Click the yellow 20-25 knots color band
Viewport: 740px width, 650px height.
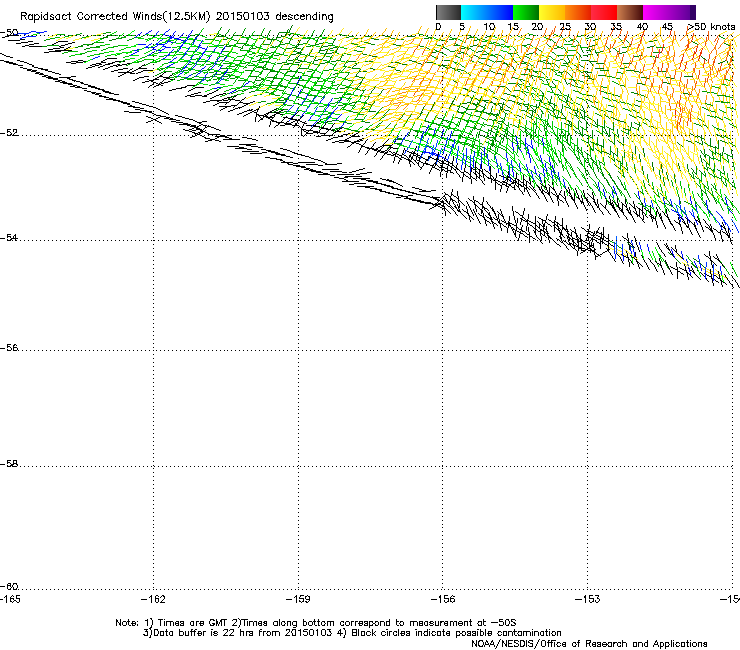click(552, 12)
